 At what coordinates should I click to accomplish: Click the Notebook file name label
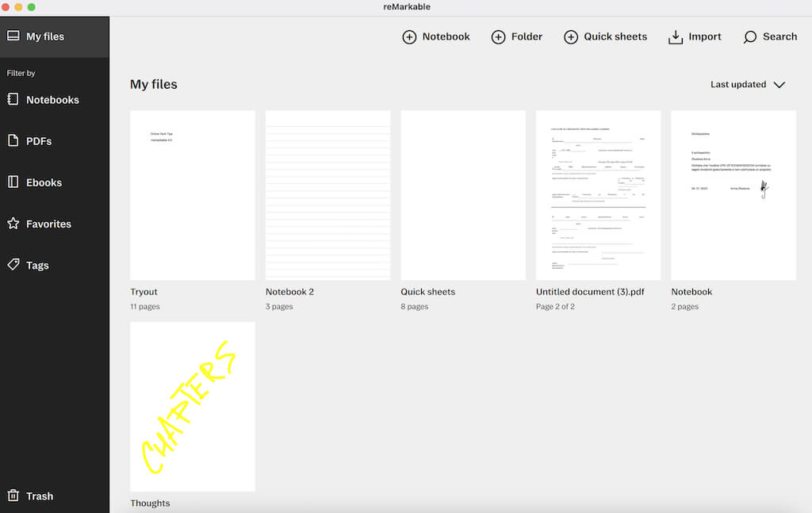click(x=691, y=292)
